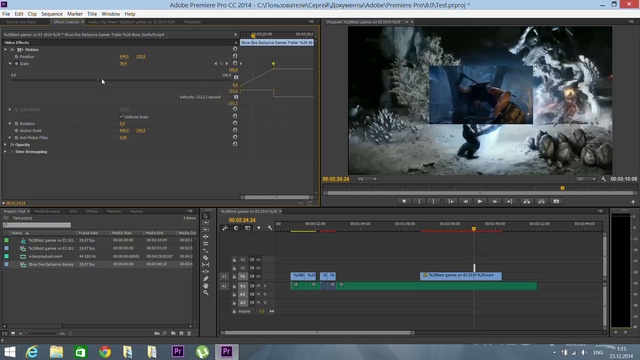Go to next Scale keyframe
Screen dimensions: 640x360
coord(227,64)
